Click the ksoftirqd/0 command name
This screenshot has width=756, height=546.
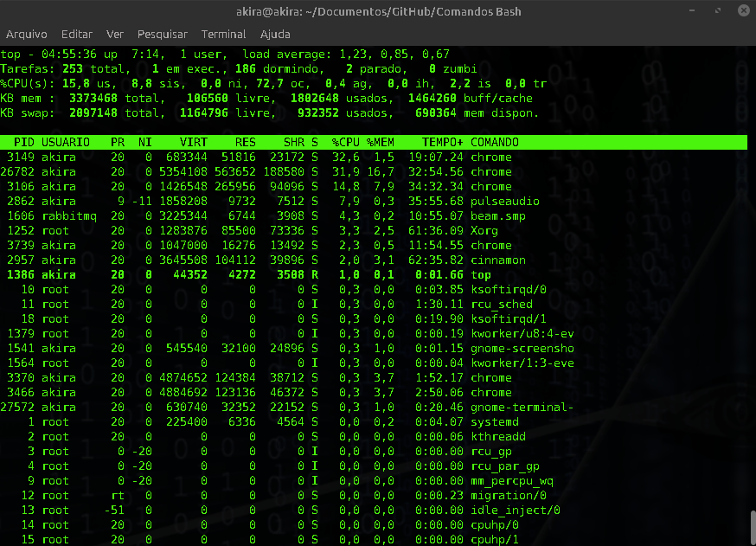pyautogui.click(x=509, y=289)
